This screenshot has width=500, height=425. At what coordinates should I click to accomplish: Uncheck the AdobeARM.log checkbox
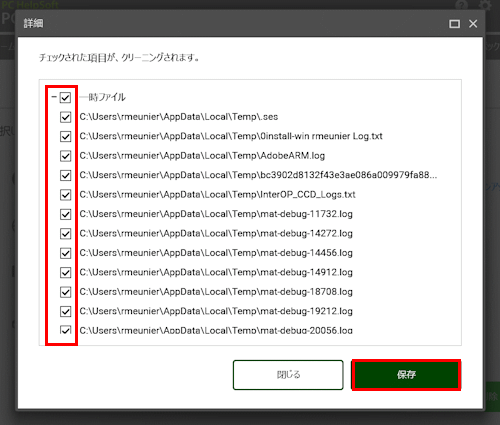pos(65,156)
